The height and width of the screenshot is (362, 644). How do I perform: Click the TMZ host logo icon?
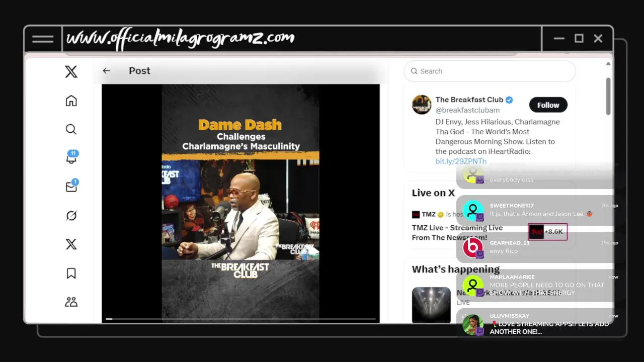(416, 215)
